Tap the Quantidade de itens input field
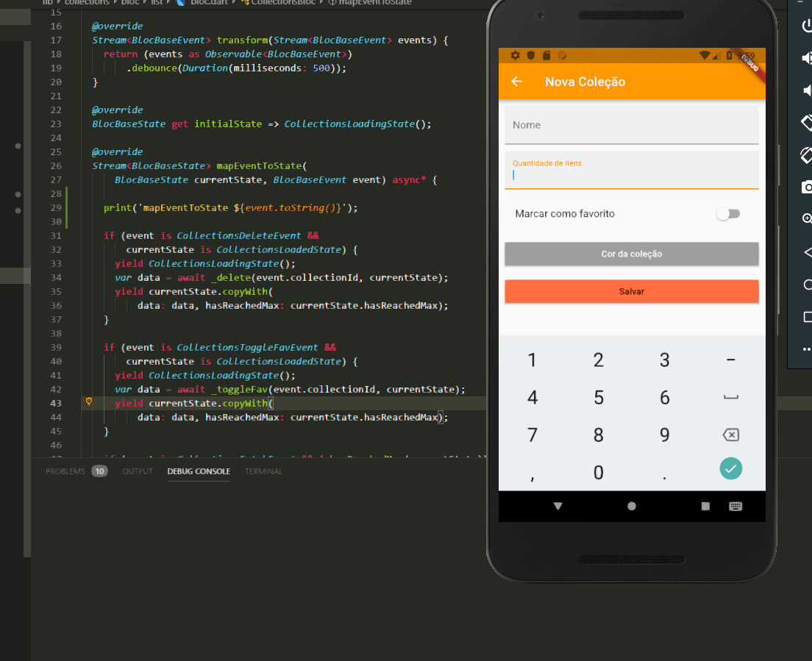This screenshot has height=661, width=812. click(x=631, y=170)
